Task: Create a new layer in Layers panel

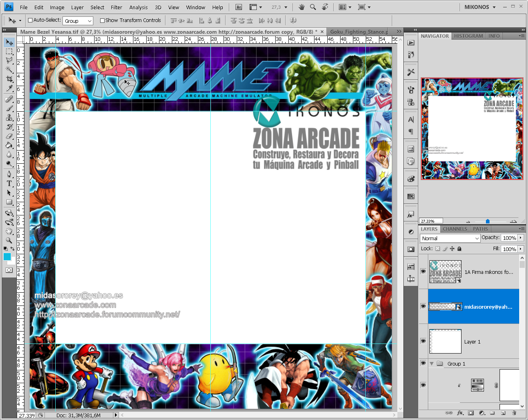Action: point(503,413)
